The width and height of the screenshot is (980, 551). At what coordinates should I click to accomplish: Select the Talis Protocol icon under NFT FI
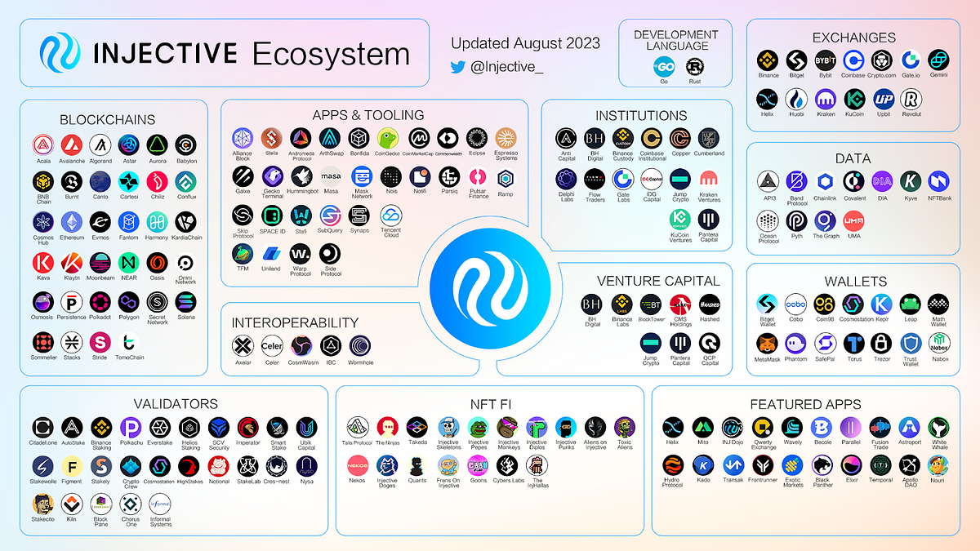[x=358, y=426]
